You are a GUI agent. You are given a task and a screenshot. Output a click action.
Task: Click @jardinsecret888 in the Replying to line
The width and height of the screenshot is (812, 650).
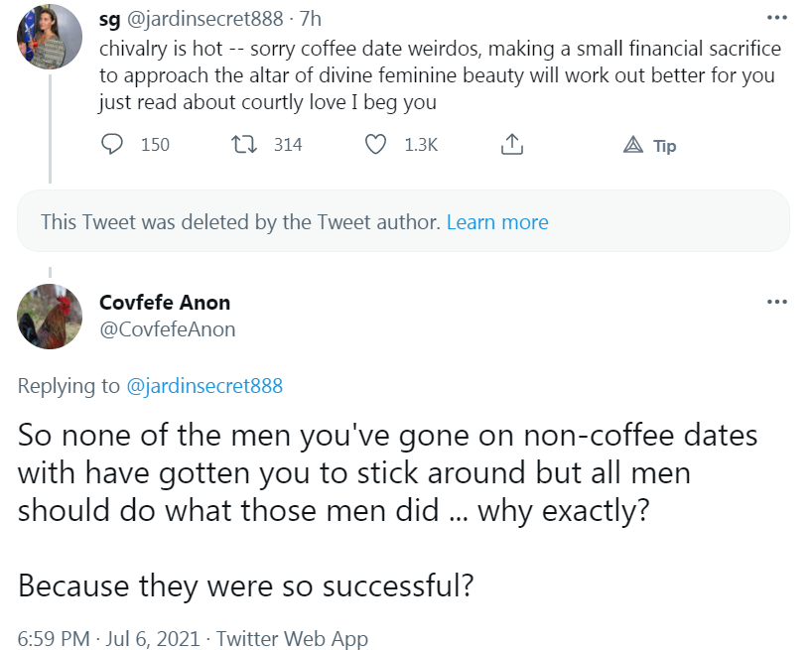(x=204, y=386)
